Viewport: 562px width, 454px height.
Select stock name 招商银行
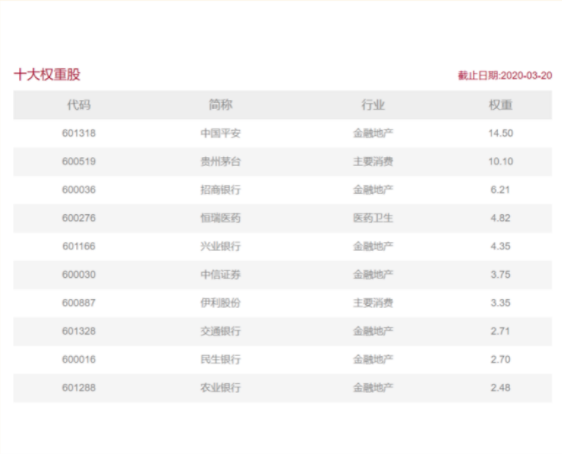click(x=220, y=190)
